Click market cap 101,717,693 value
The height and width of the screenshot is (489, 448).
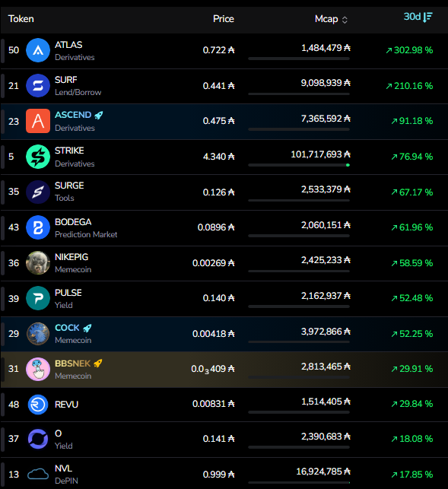[320, 154]
